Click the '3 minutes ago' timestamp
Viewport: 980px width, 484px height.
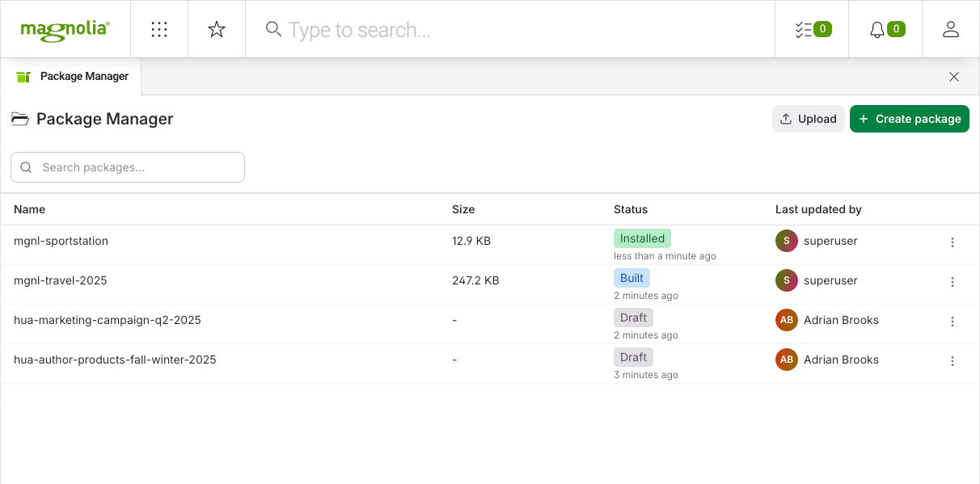tap(646, 375)
